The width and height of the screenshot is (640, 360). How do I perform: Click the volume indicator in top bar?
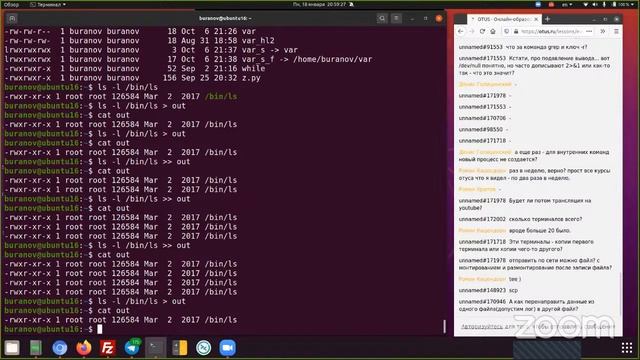pyautogui.click(x=595, y=4)
